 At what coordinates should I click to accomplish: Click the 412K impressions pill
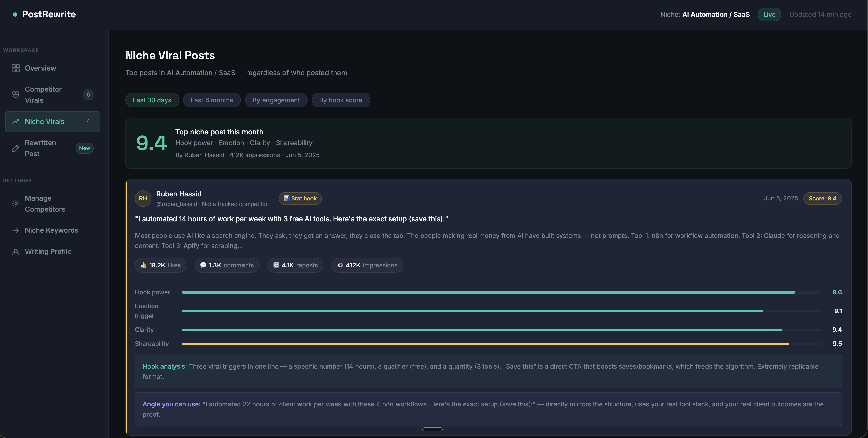(x=367, y=265)
